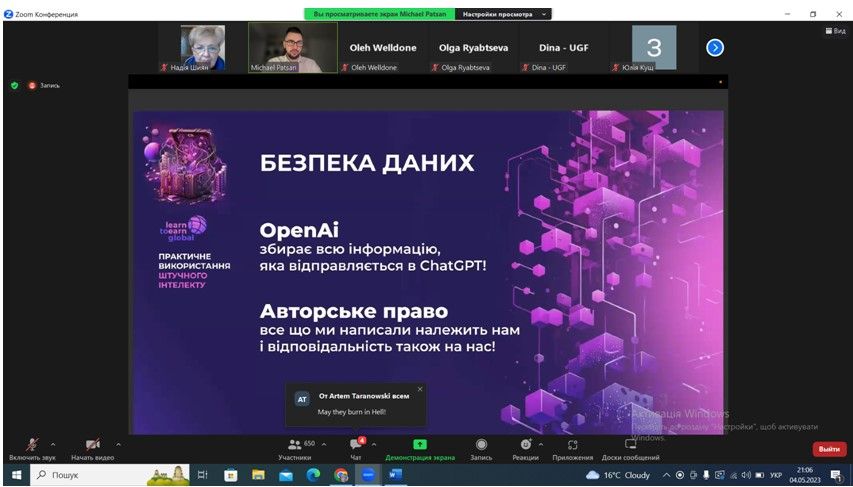Image resolution: width=853 pixels, height=487 pixels.
Task: Unmute the microphone with Включить звук
Action: [31, 445]
